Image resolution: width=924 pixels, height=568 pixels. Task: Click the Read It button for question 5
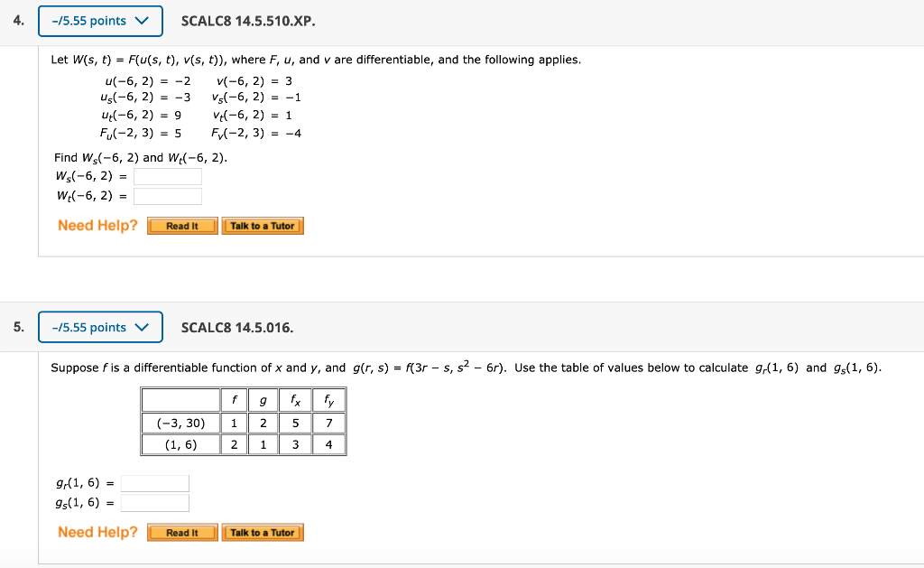181,532
